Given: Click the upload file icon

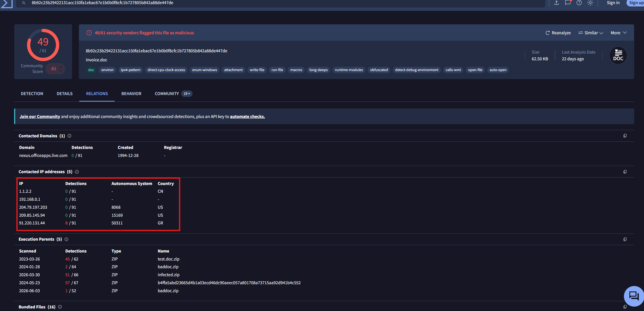Looking at the screenshot, I should coord(556,3).
